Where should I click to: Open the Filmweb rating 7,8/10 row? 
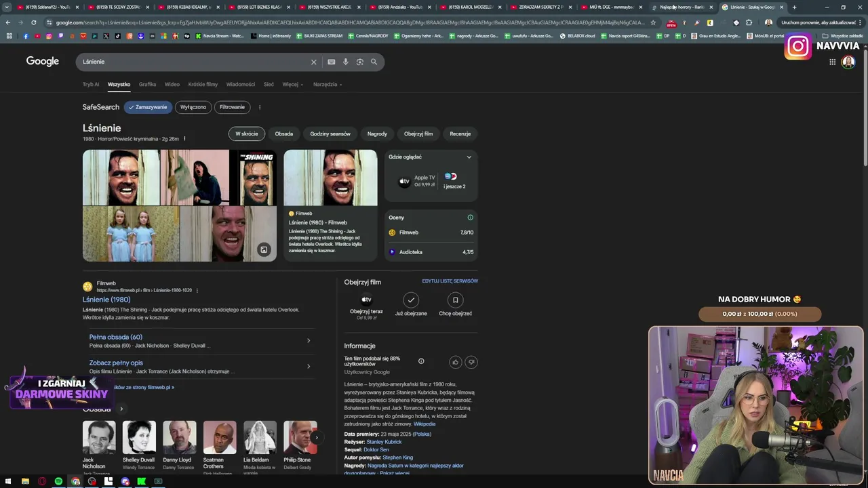[431, 232]
